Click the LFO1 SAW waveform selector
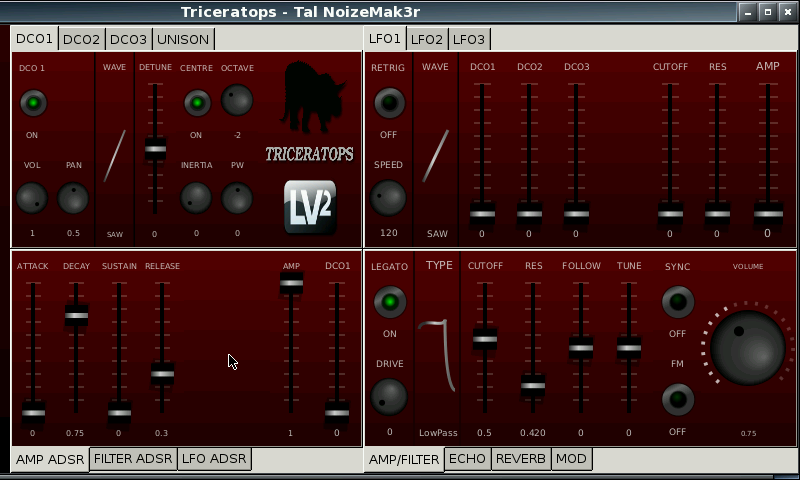This screenshot has width=800, height=480. pyautogui.click(x=436, y=156)
